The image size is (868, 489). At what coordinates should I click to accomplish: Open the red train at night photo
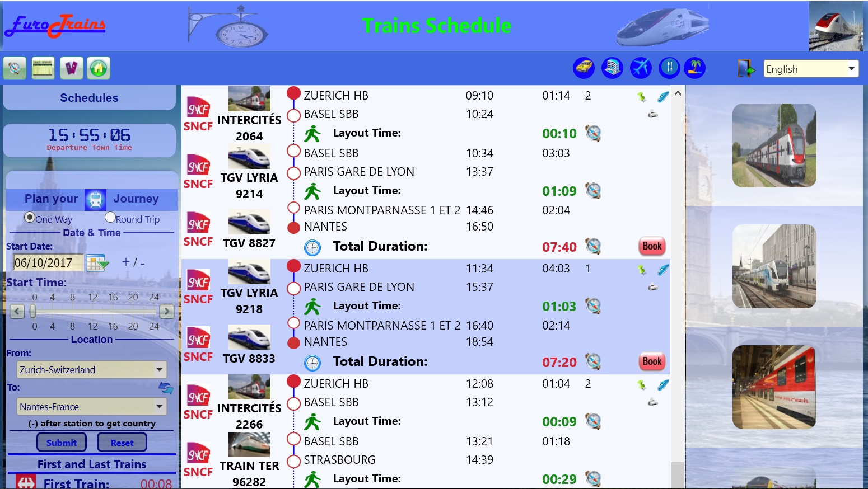[774, 387]
